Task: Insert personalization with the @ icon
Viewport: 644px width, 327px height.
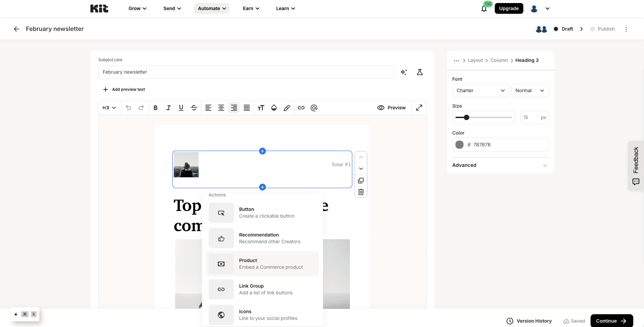Action: [x=314, y=108]
